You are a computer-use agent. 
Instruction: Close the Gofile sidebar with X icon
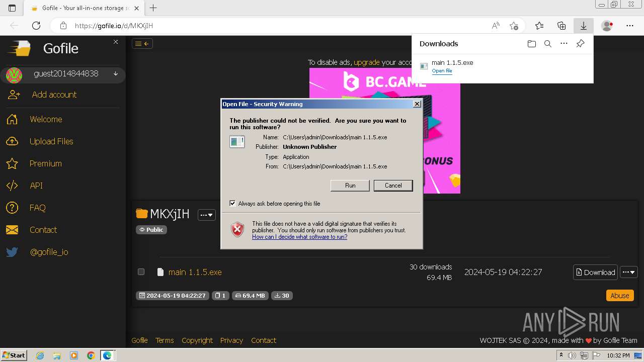click(116, 42)
